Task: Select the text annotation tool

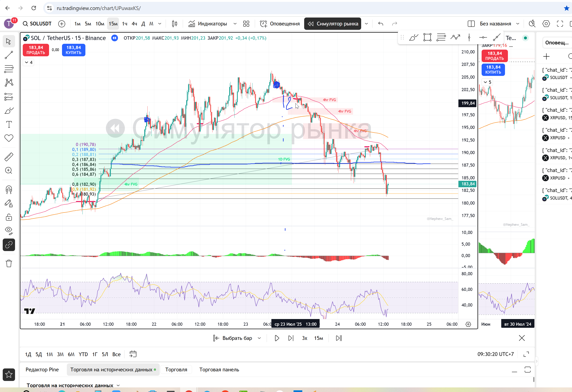Action: tap(9, 124)
